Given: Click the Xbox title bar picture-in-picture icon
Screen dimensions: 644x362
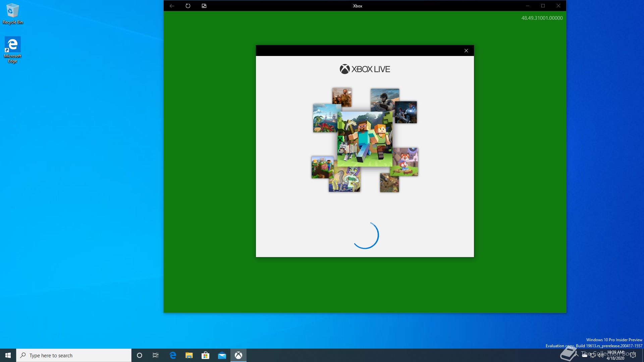Looking at the screenshot, I should coord(204,6).
